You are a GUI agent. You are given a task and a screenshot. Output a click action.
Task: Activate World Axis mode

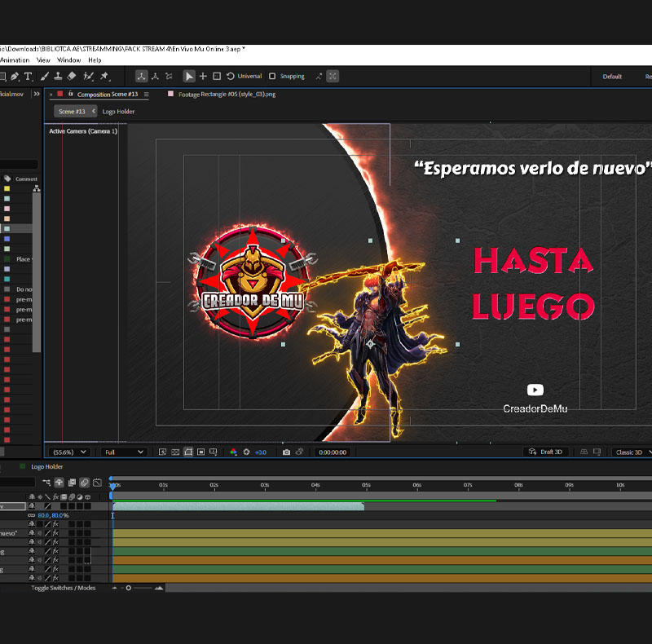[155, 76]
